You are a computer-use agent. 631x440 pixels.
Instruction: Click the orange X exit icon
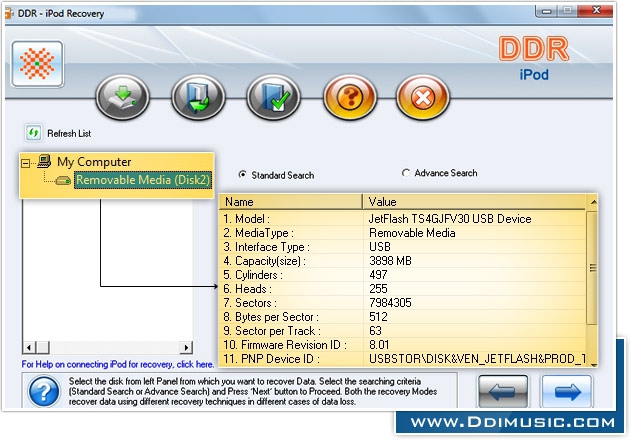tap(423, 97)
